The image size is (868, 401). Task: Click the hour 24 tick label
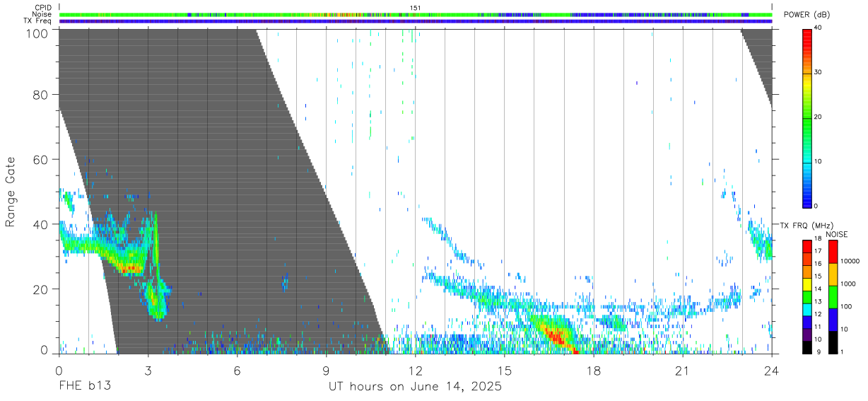772,371
